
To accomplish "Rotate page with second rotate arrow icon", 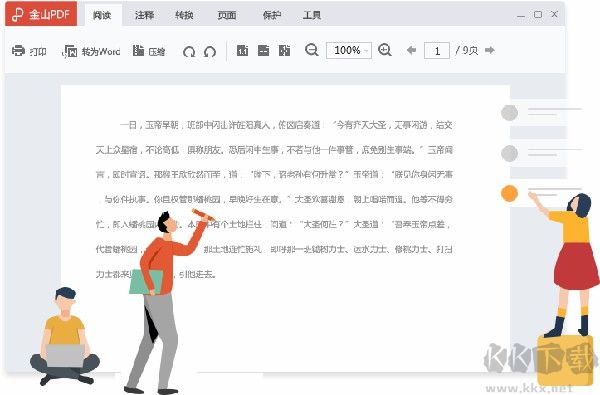I will tap(210, 51).
